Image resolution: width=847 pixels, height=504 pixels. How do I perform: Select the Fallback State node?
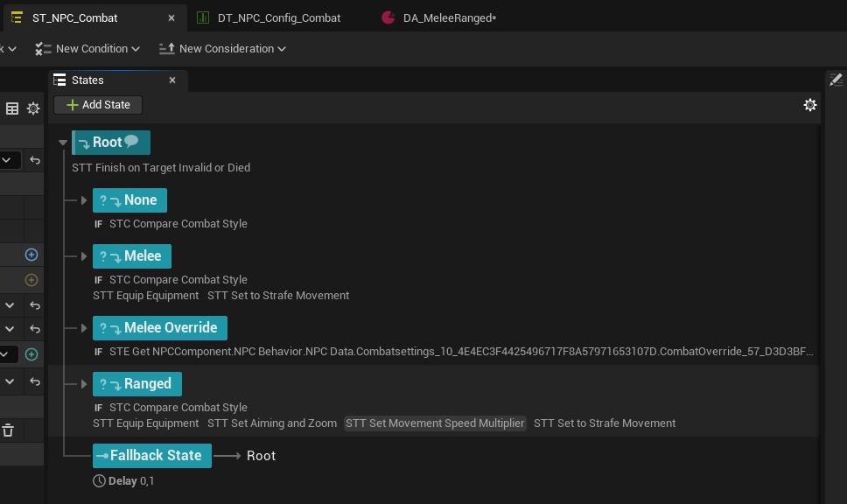point(152,456)
